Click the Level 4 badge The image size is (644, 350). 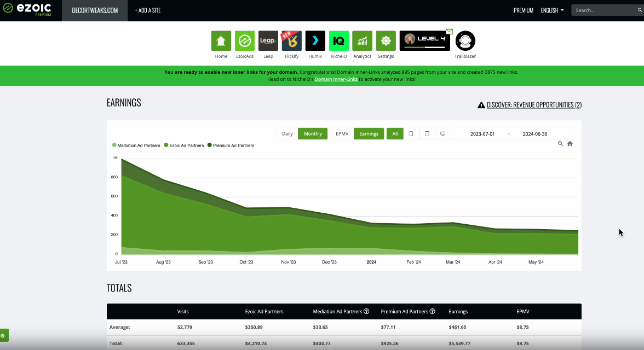click(425, 40)
